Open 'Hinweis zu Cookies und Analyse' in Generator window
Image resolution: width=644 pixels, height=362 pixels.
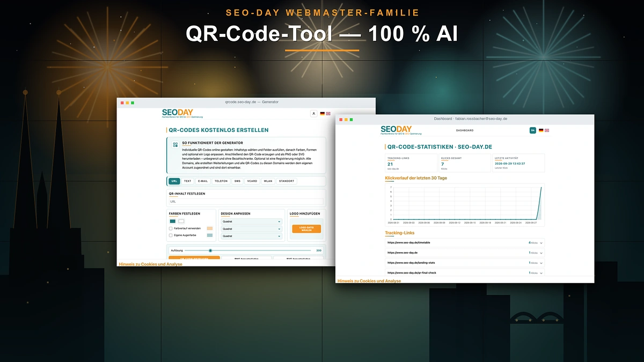(150, 264)
